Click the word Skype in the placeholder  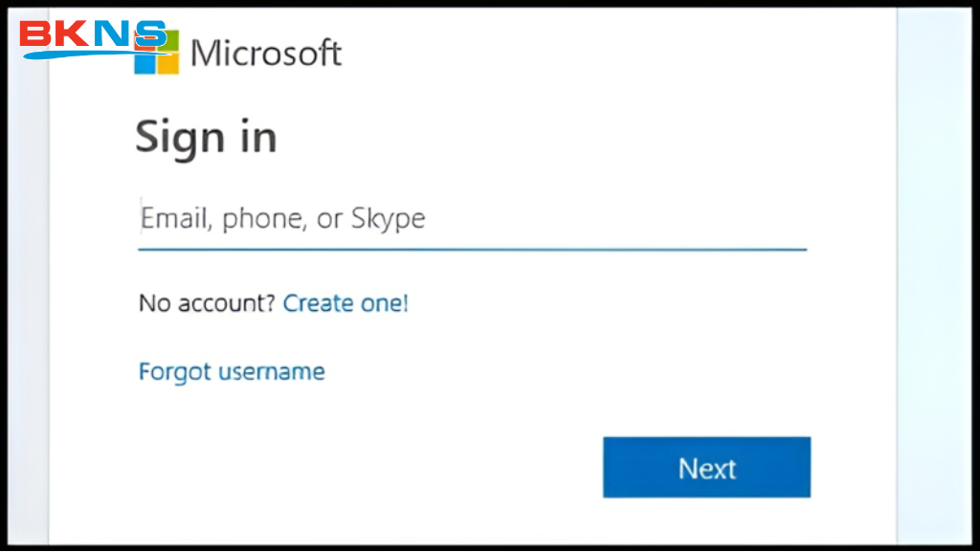pyautogui.click(x=388, y=219)
